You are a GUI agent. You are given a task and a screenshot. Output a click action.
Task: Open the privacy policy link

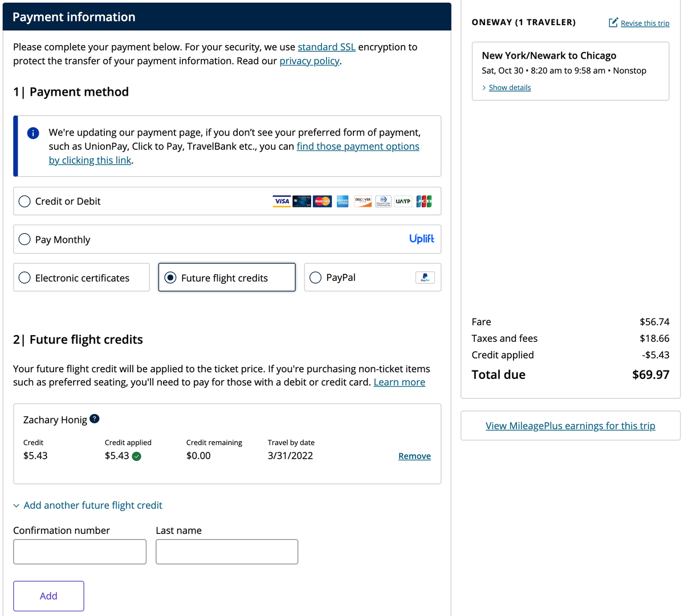point(309,60)
